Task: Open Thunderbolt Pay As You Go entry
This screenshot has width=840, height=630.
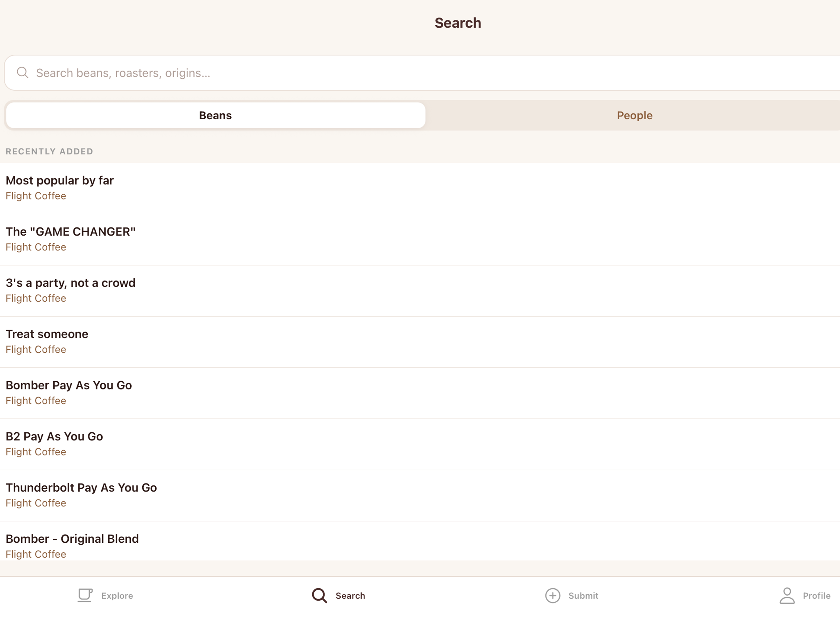Action: 420,496
